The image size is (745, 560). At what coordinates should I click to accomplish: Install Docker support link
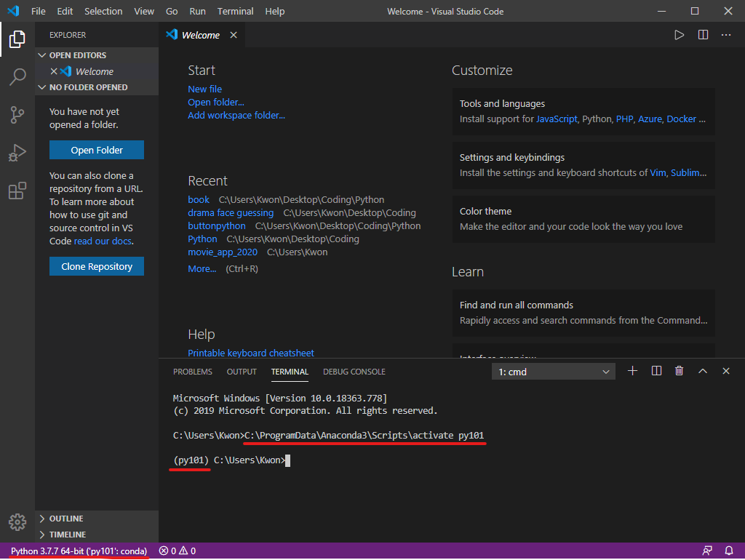681,119
